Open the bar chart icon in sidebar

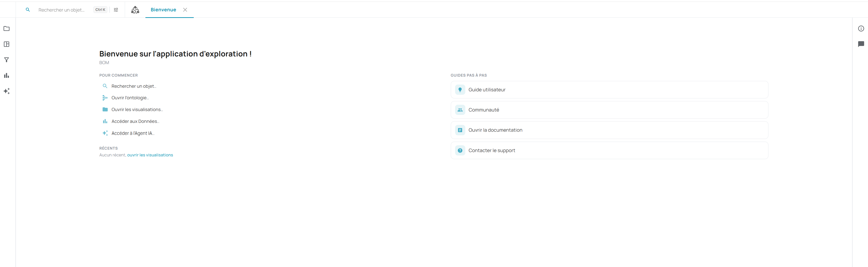(x=6, y=75)
